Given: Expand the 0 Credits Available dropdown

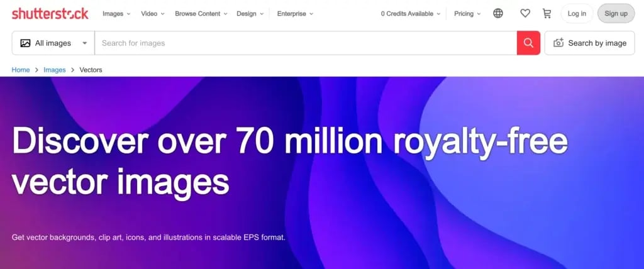Looking at the screenshot, I should pos(411,13).
